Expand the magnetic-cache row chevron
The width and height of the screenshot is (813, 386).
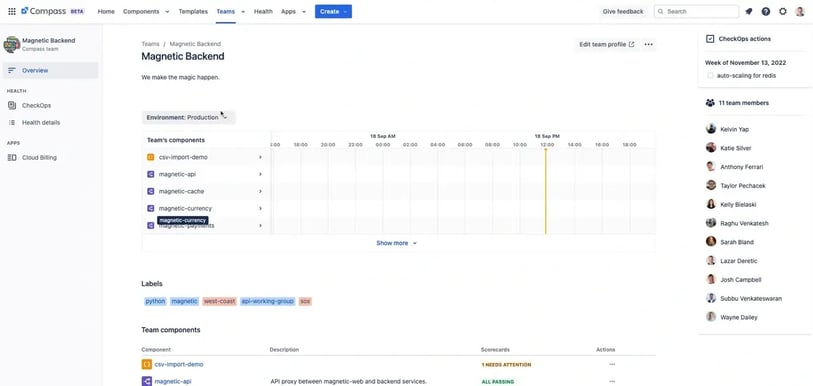point(260,191)
